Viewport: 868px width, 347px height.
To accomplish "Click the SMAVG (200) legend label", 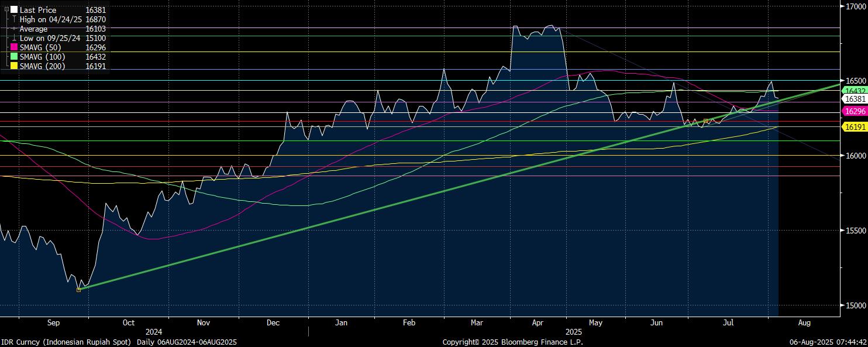I will click(43, 66).
